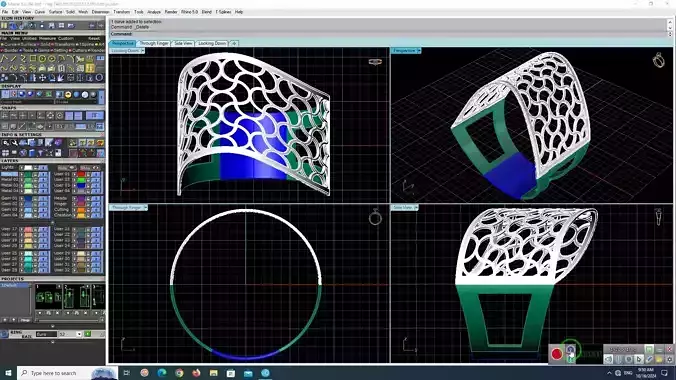Viewport: 676px width, 380px height.
Task: Click green button beside ring size
Action: [x=88, y=334]
